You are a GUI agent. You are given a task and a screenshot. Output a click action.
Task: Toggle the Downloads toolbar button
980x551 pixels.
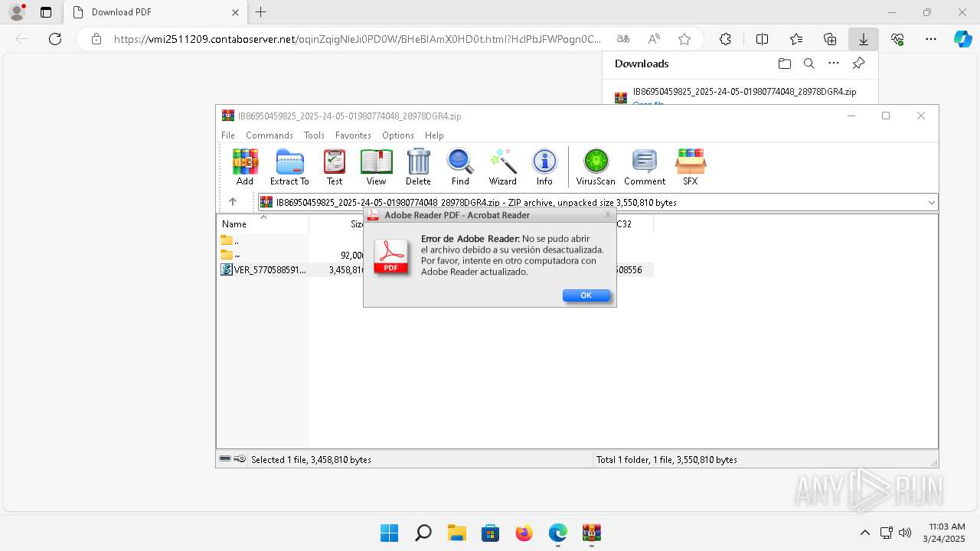click(864, 39)
